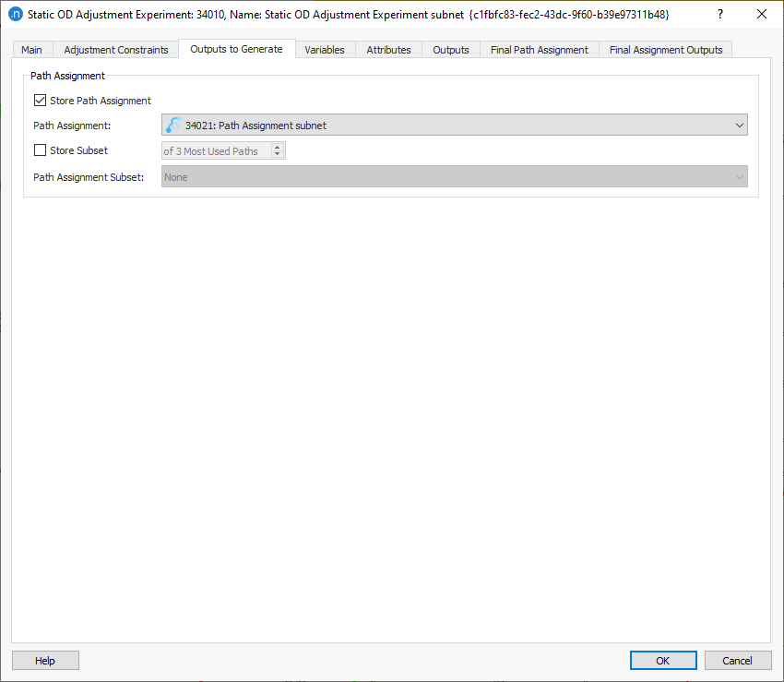The image size is (784, 682).
Task: Click the Help button
Action: pos(44,660)
